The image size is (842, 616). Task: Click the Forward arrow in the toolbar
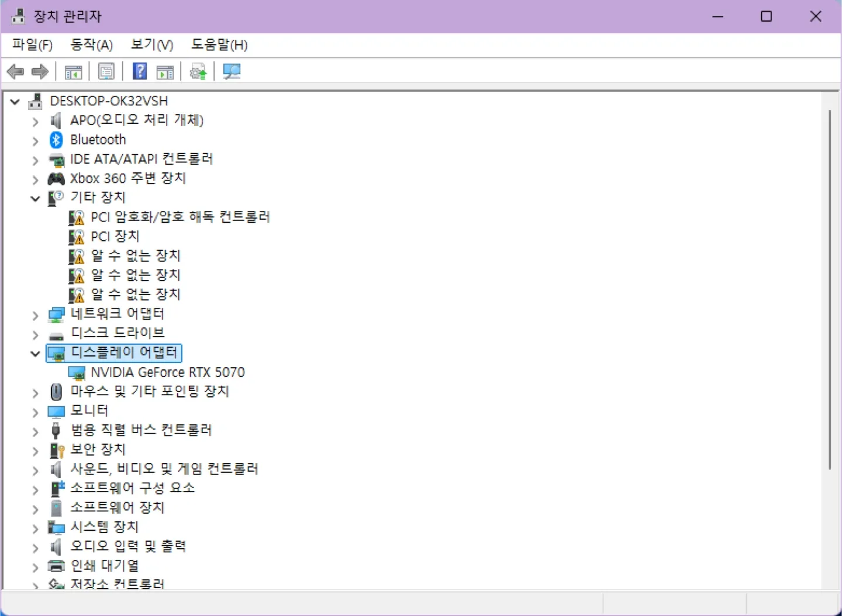[40, 72]
